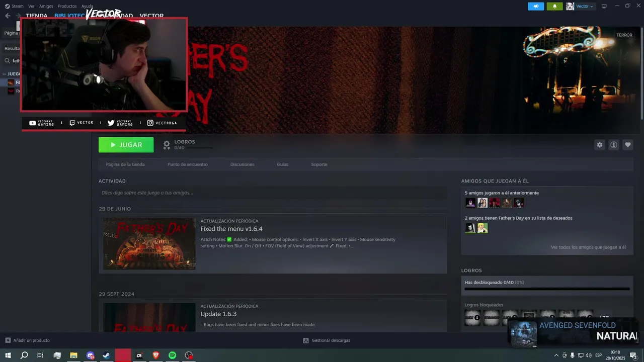The image size is (644, 362).
Task: Click the activity comment input field
Action: pos(273,193)
